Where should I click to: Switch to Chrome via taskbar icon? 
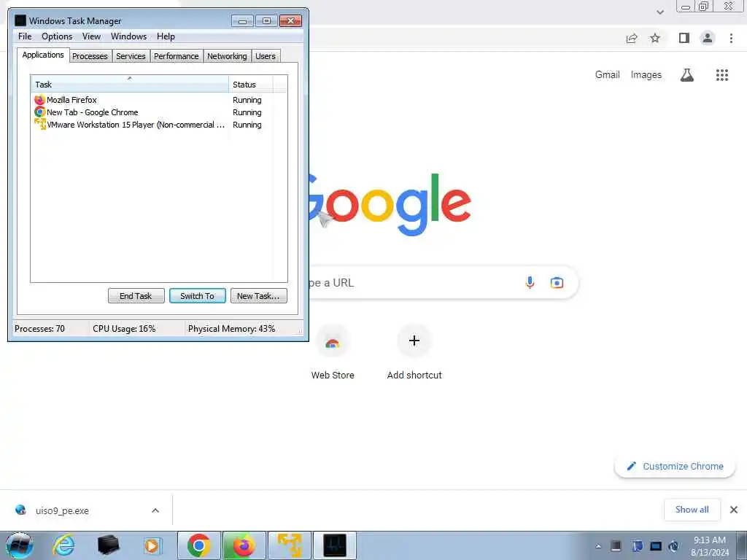199,545
